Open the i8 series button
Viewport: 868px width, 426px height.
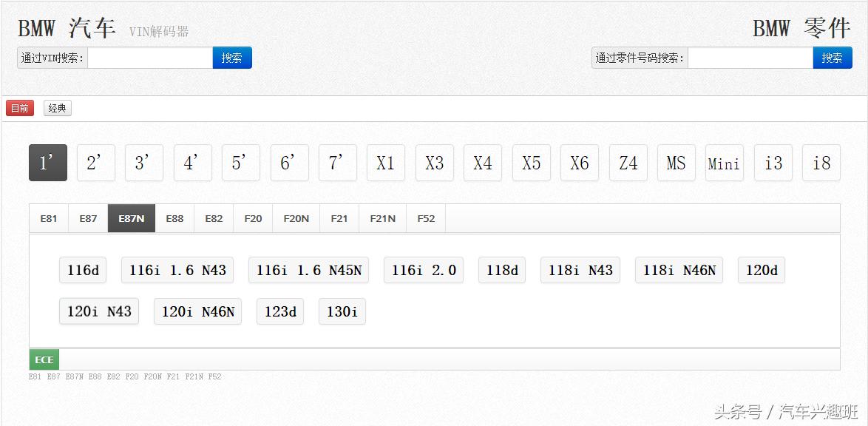[x=821, y=163]
